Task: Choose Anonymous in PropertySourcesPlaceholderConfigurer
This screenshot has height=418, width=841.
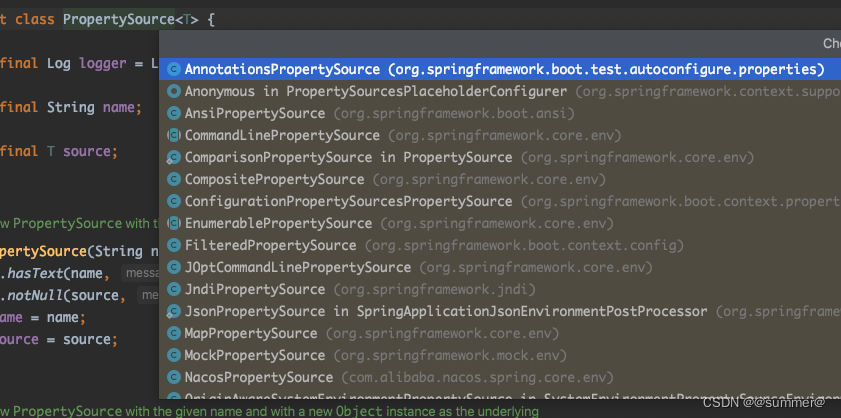Action: pyautogui.click(x=500, y=91)
